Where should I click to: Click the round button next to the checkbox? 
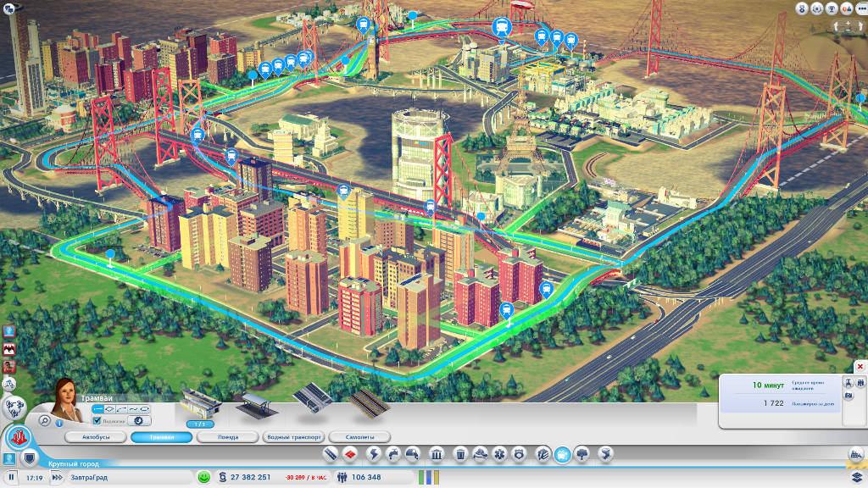(x=138, y=421)
